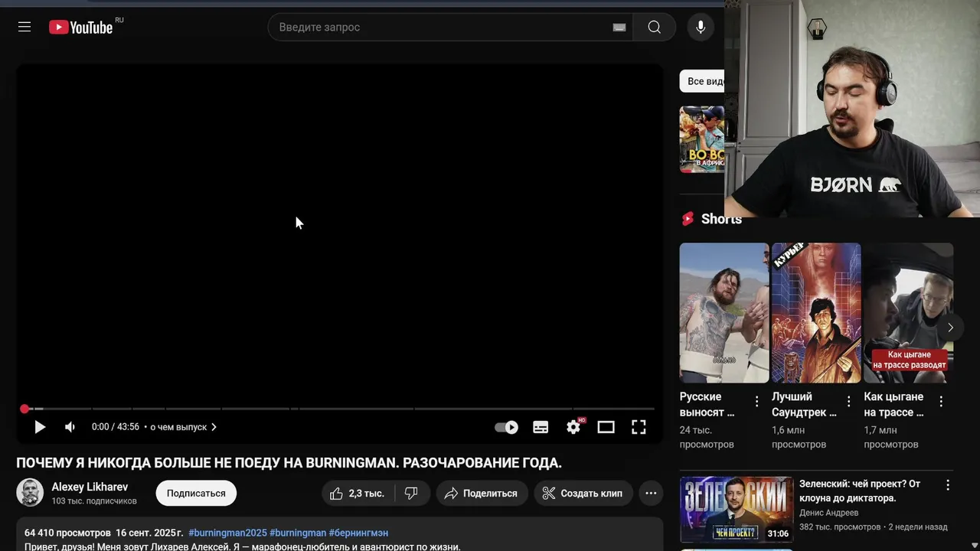The height and width of the screenshot is (551, 980).
Task: Open 'Зеленский: чей проект?' video title
Action: (x=860, y=491)
